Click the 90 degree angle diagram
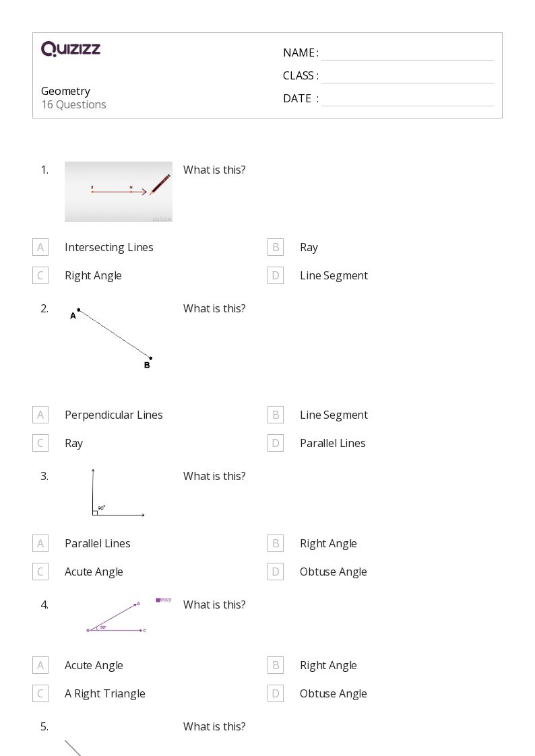535x756 pixels. pyautogui.click(x=118, y=493)
